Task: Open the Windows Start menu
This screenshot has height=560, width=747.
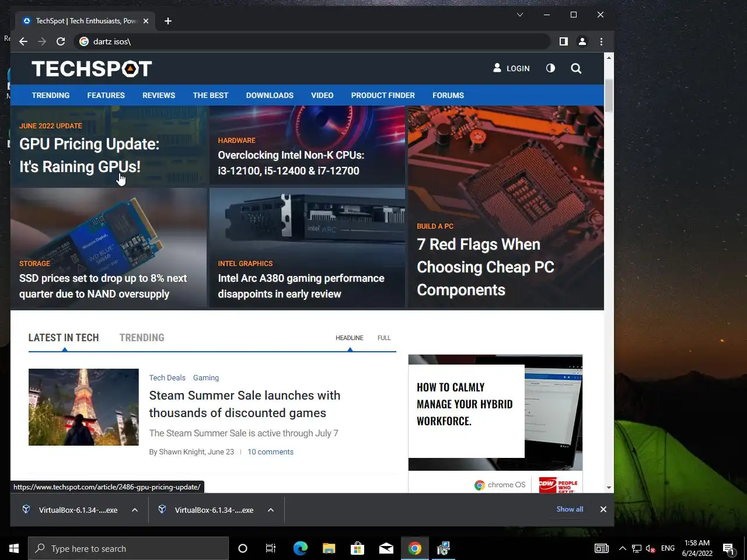Action: point(14,548)
